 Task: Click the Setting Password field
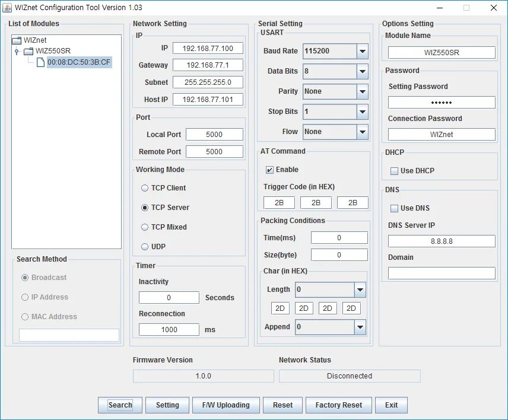click(x=442, y=102)
